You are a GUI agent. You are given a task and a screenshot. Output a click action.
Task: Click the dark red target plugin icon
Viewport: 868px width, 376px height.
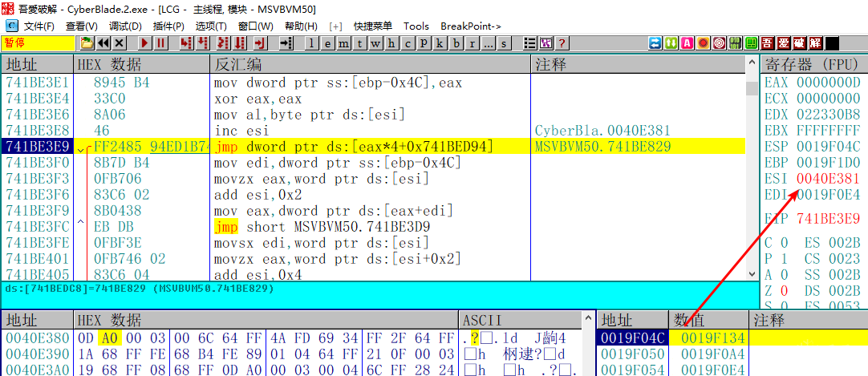click(x=720, y=43)
